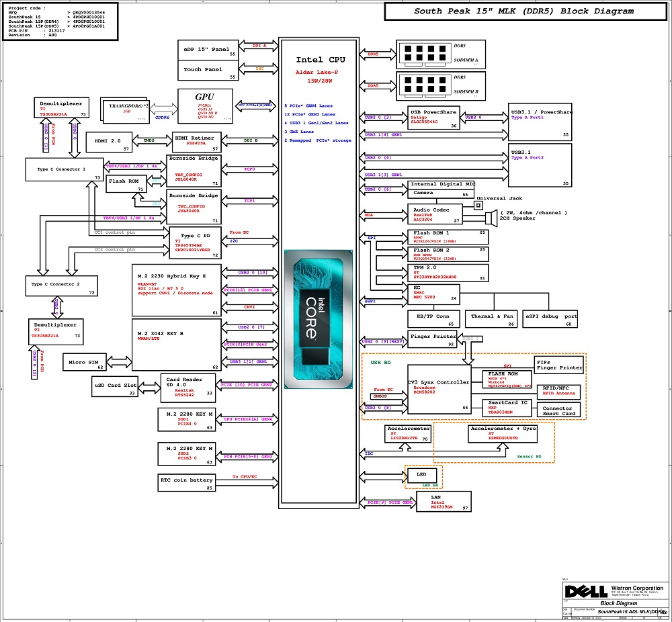Click the Dell logo

[x=586, y=592]
